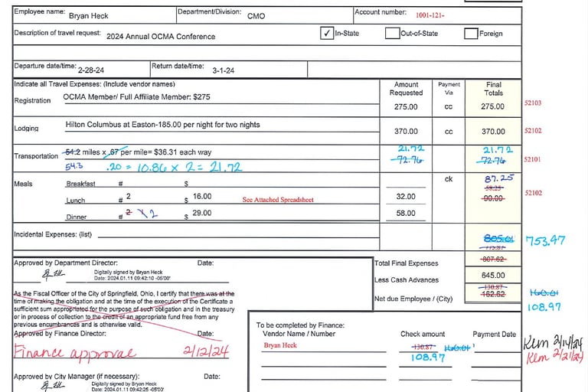Viewport: 588px width, 392px height.
Task: Click final total 370.00 for lodging
Action: 493,132
